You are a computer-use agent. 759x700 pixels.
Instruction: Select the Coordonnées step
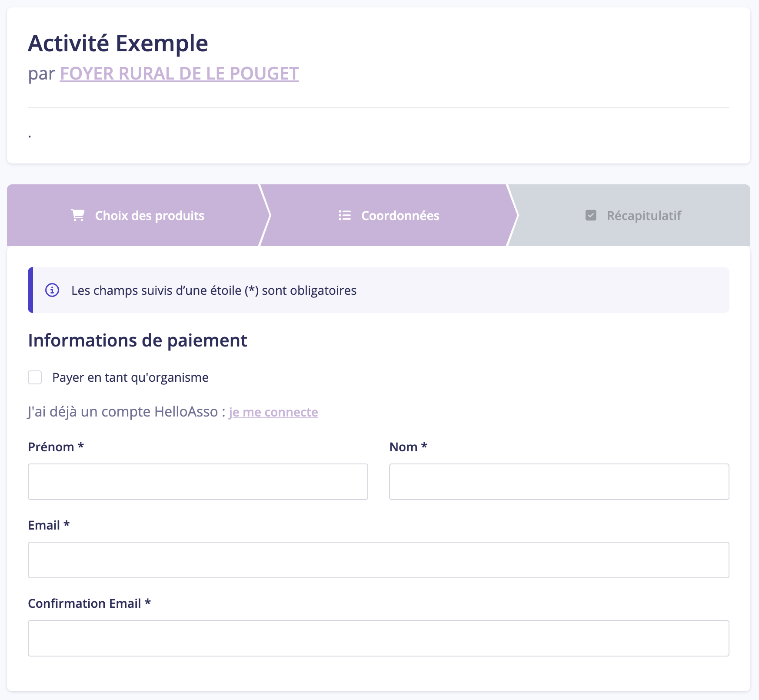[389, 215]
